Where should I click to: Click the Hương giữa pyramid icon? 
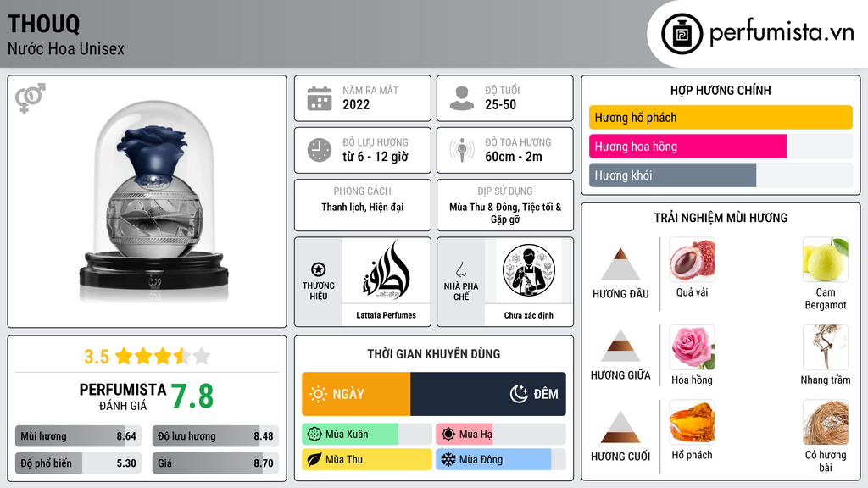coord(620,346)
